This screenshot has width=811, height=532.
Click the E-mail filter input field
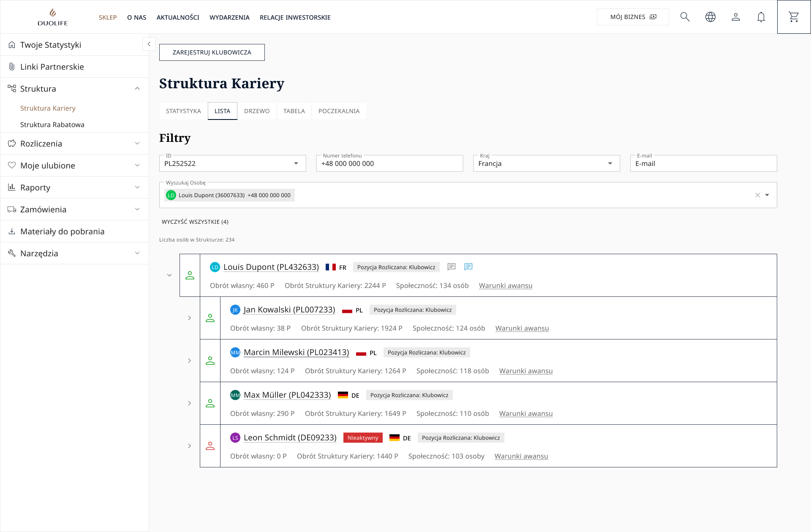point(703,163)
